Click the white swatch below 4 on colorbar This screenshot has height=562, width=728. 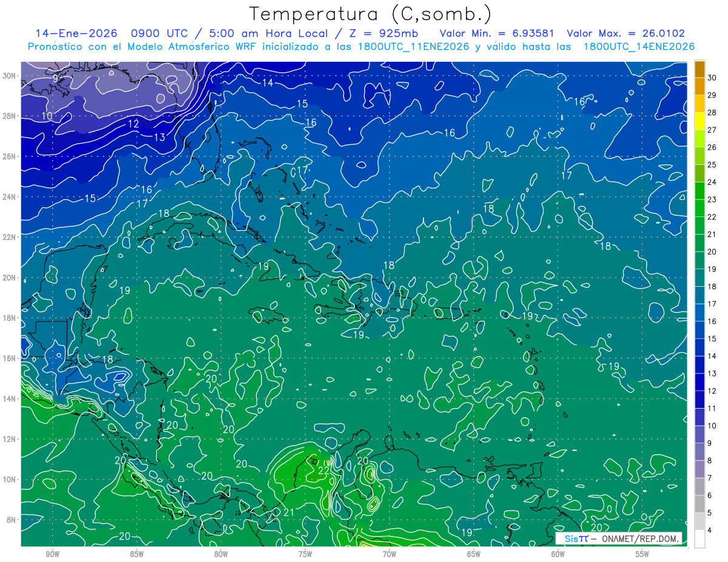699,539
